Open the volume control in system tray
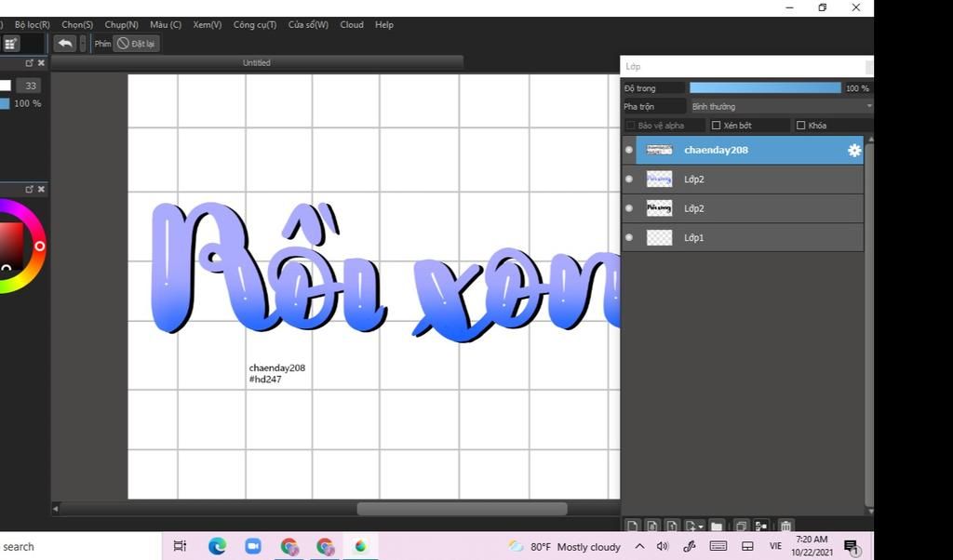 (x=663, y=546)
